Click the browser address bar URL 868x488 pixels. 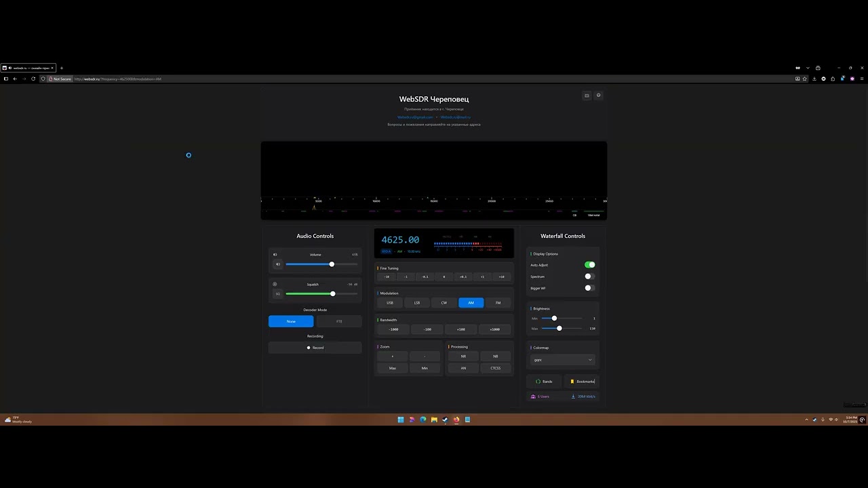point(118,79)
